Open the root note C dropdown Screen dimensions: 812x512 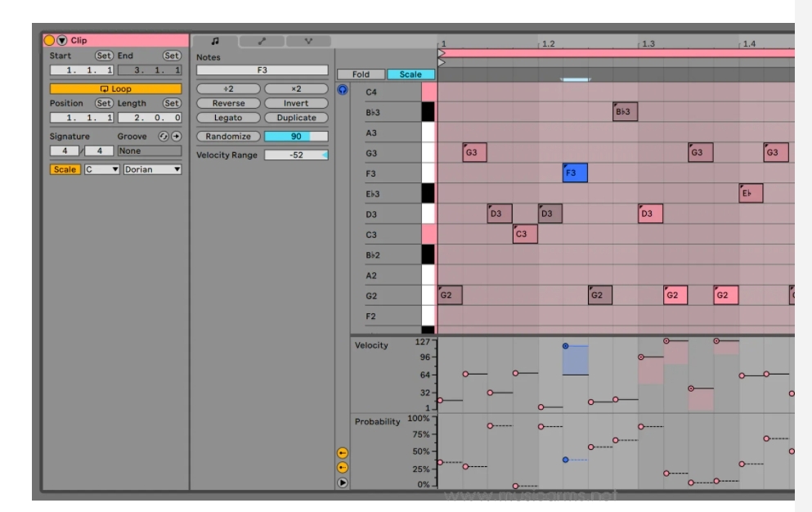point(102,169)
